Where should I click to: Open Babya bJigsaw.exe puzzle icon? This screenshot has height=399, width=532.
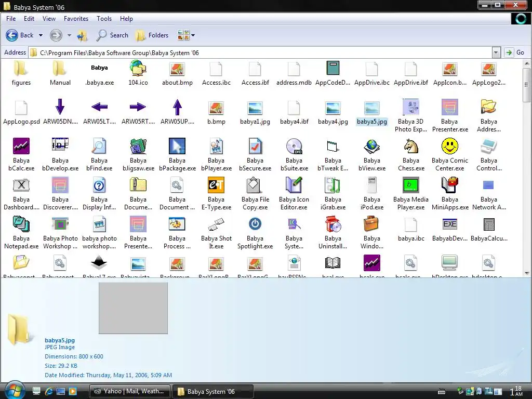tap(138, 146)
